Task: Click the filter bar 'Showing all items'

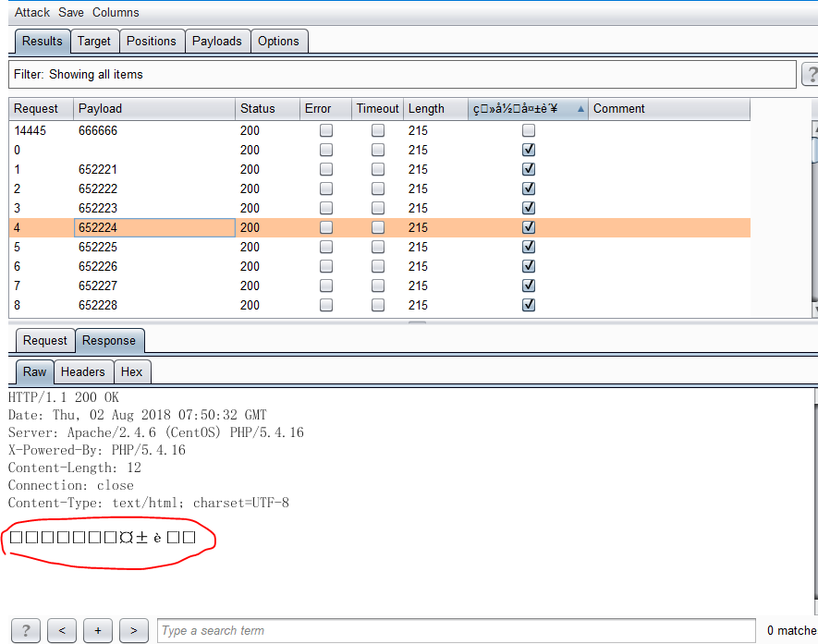Action: click(x=402, y=74)
